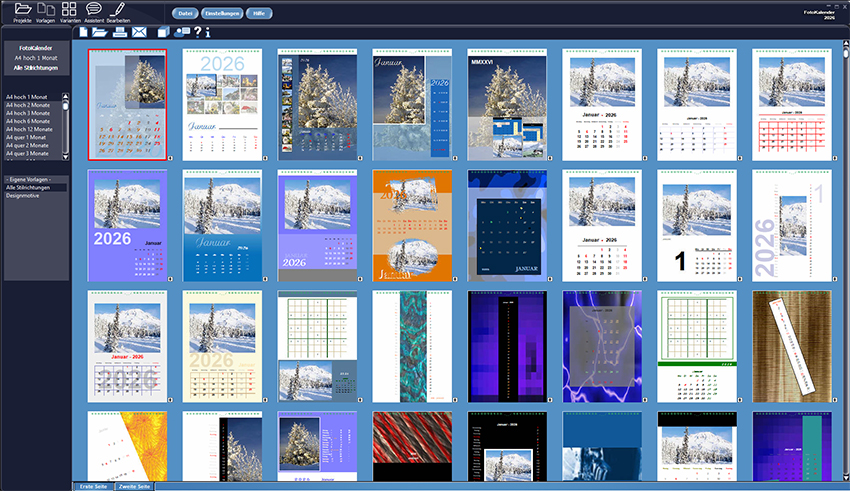Select the orange calendar template thumbnail

coord(412,225)
